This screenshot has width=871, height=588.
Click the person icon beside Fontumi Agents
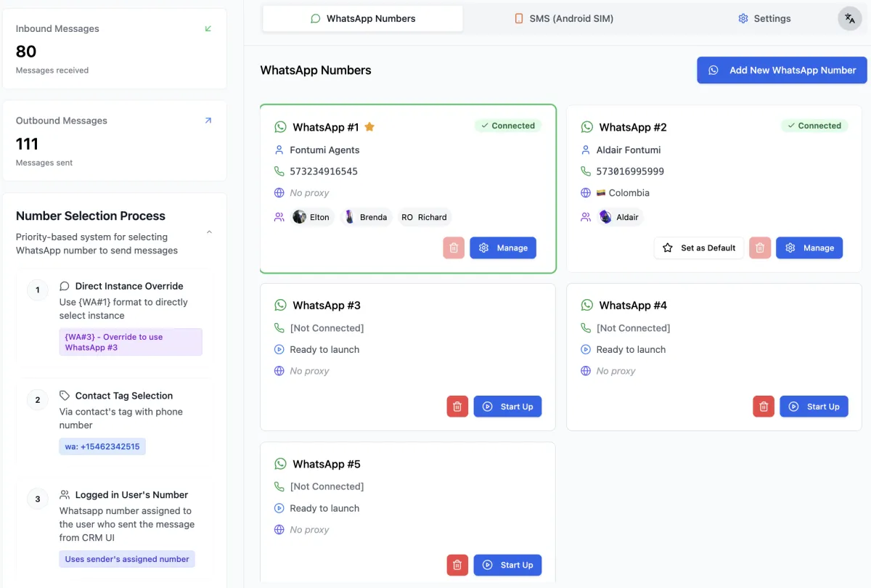pyautogui.click(x=279, y=150)
